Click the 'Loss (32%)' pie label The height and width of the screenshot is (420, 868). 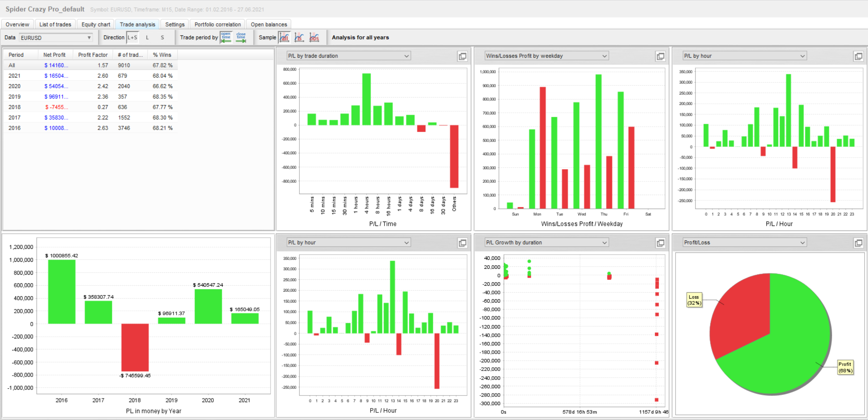(x=694, y=300)
